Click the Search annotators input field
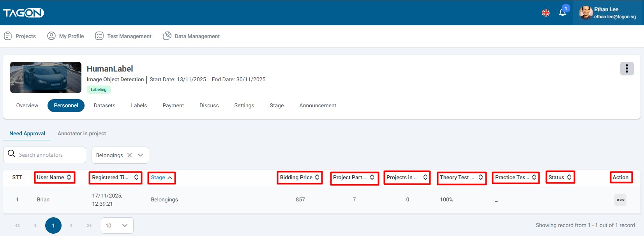644x236 pixels. click(49, 155)
